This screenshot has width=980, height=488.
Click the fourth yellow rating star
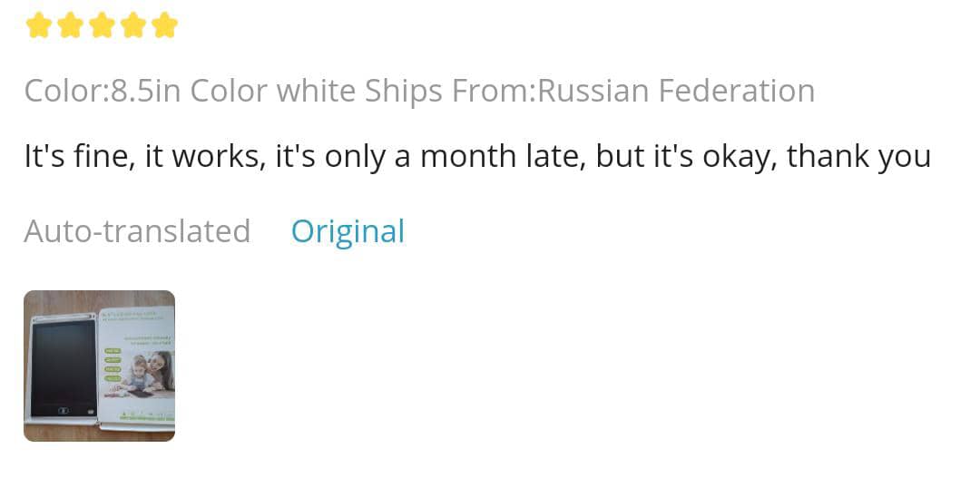tap(133, 25)
